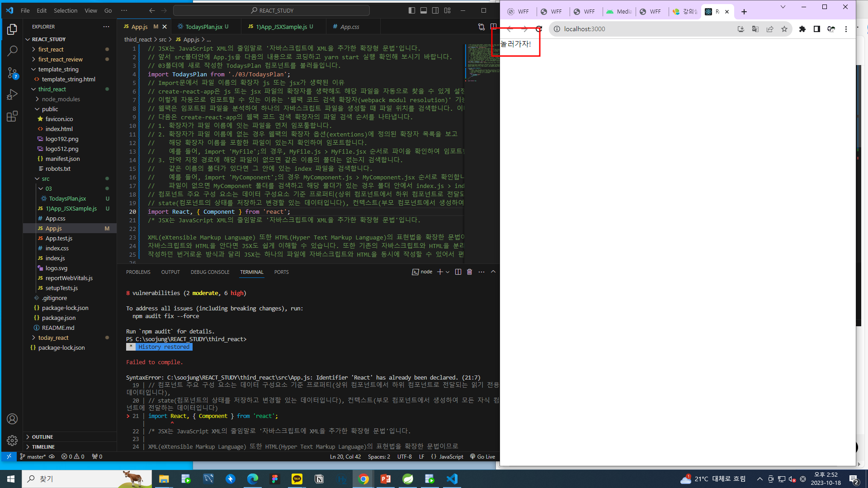Viewport: 868px width, 488px height.
Task: Open the Source Control view icon
Action: tap(12, 73)
